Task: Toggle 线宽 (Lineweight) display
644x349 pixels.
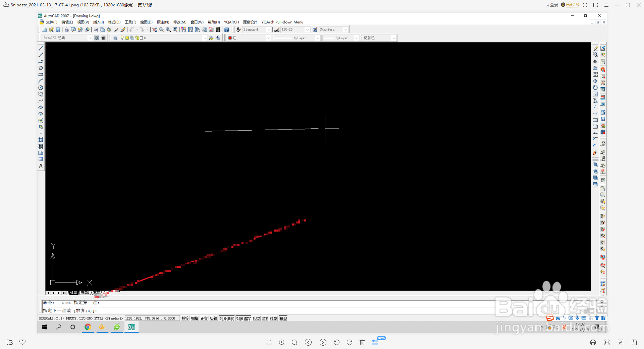Action: tap(274, 318)
